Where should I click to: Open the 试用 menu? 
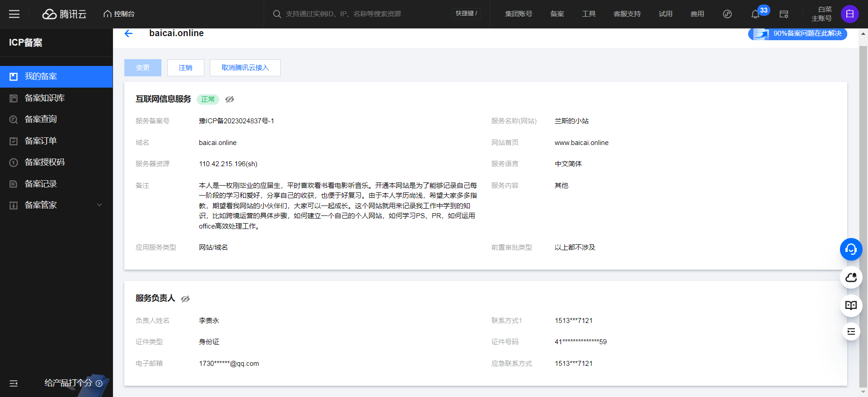tap(665, 14)
